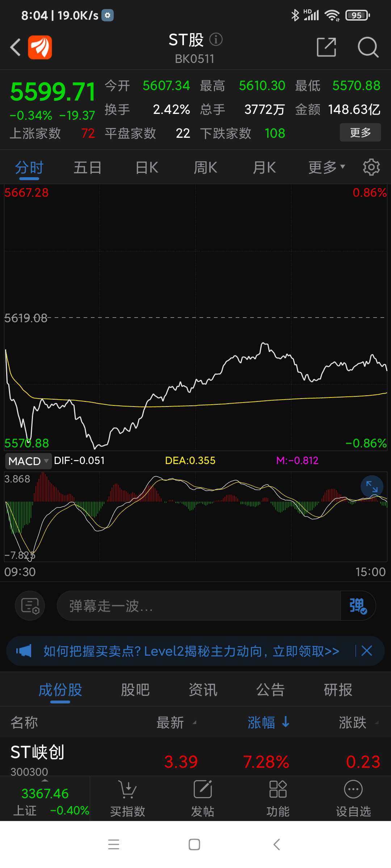Tap the Android home button
Image resolution: width=391 pixels, height=868 pixels.
tap(194, 844)
